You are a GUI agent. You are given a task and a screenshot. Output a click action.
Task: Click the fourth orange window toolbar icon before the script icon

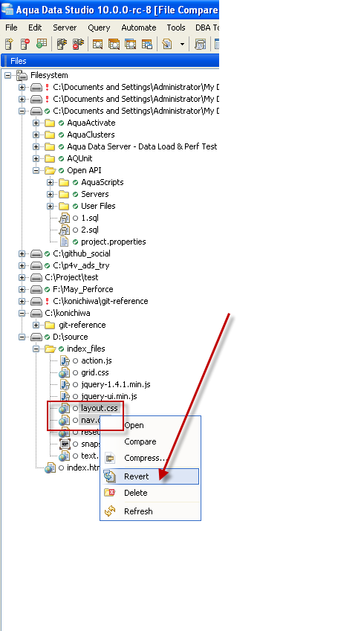(147, 44)
